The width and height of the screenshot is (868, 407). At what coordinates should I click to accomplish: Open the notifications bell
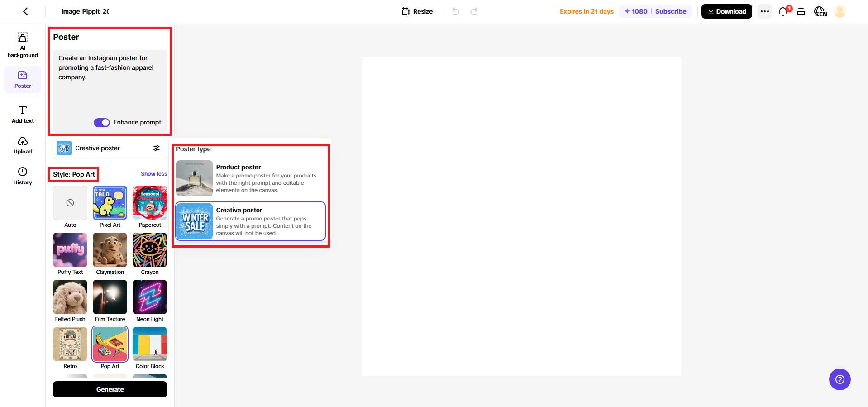click(783, 11)
